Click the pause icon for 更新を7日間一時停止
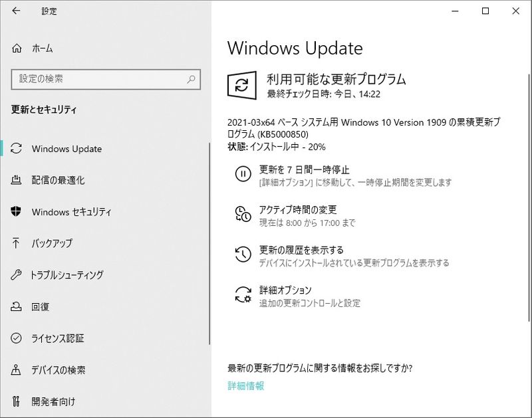This screenshot has height=418, width=532. pyautogui.click(x=243, y=174)
